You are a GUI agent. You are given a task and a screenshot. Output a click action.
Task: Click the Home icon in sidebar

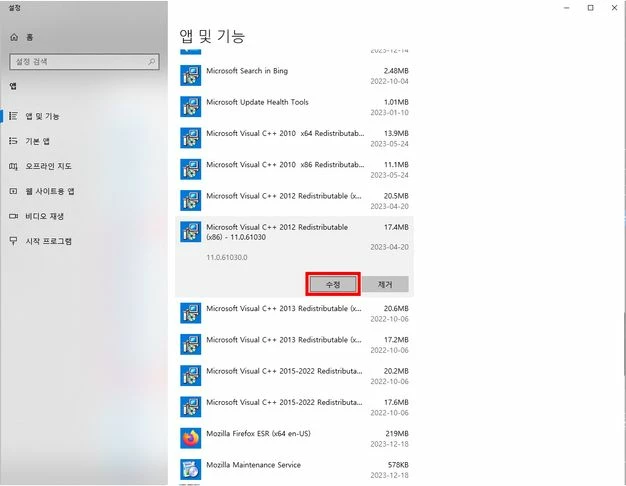pyautogui.click(x=14, y=37)
